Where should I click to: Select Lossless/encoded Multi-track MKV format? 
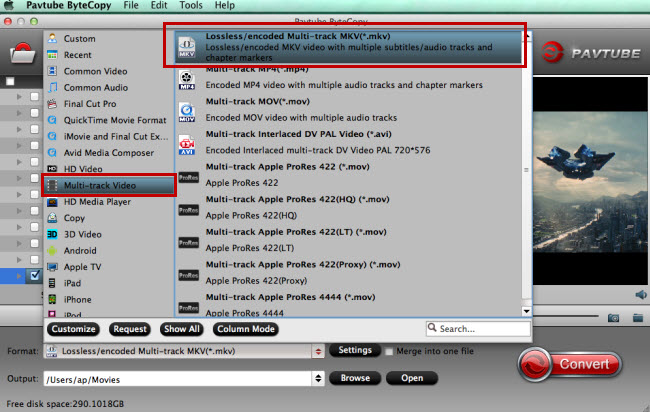click(x=348, y=47)
